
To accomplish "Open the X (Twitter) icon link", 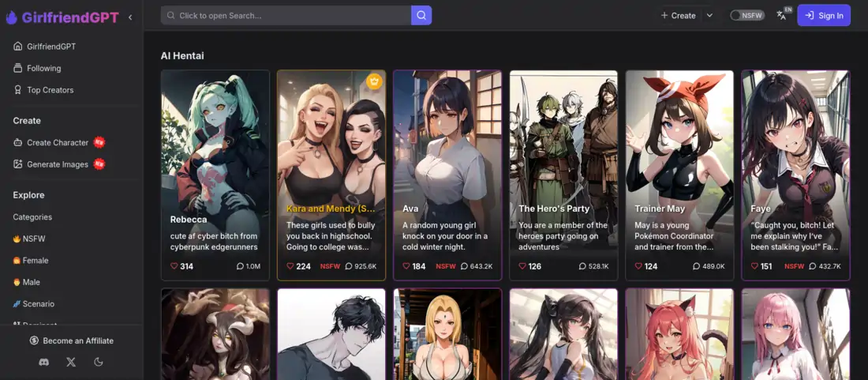I will tap(71, 363).
